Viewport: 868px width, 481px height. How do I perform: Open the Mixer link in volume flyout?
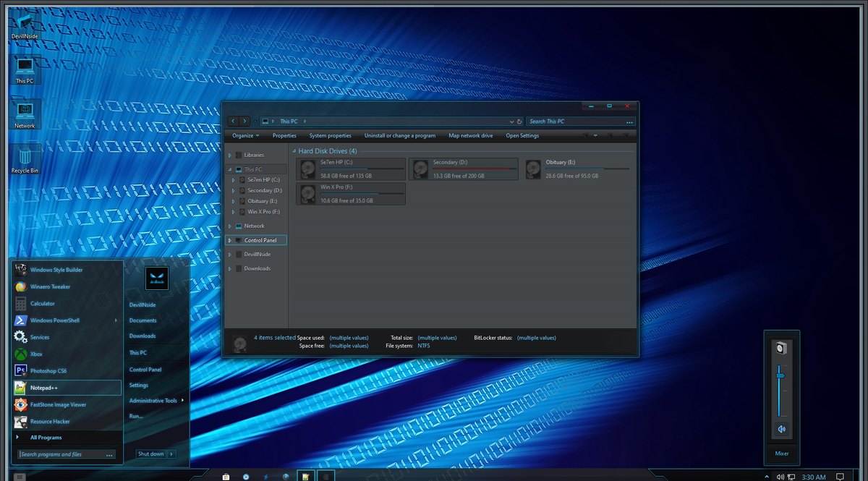(x=782, y=454)
